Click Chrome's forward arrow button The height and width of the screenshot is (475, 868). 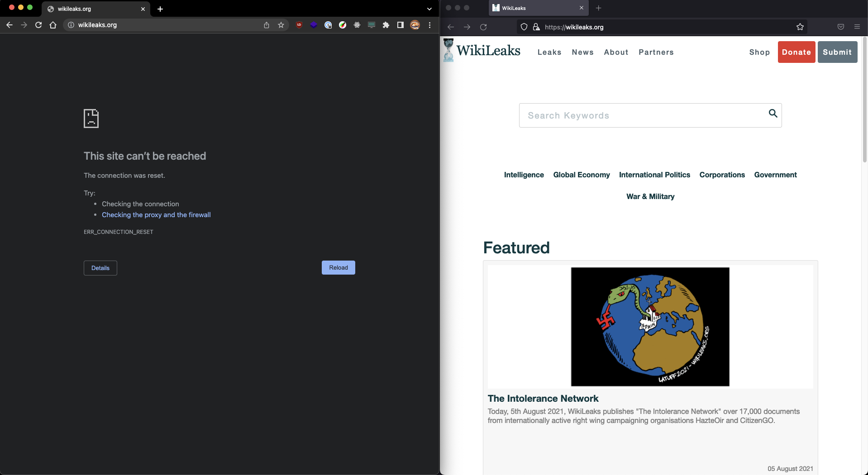(24, 25)
